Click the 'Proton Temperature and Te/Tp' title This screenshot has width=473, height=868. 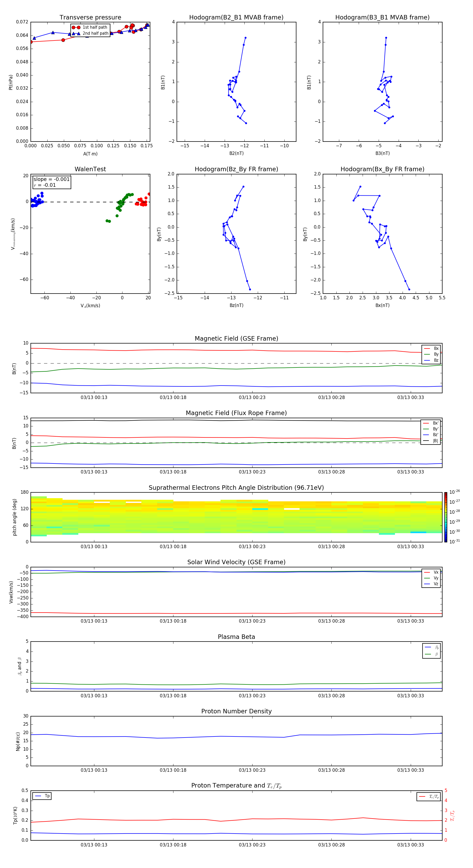tap(236, 786)
